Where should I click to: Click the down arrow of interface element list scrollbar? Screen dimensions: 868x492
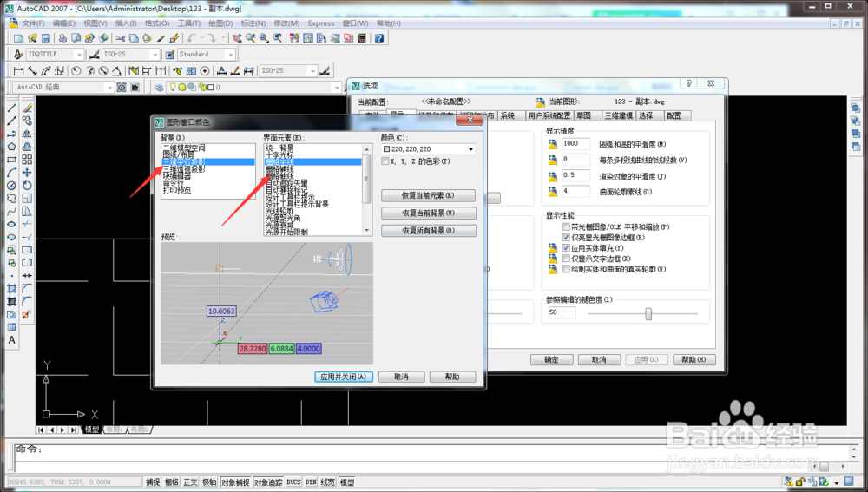[366, 230]
